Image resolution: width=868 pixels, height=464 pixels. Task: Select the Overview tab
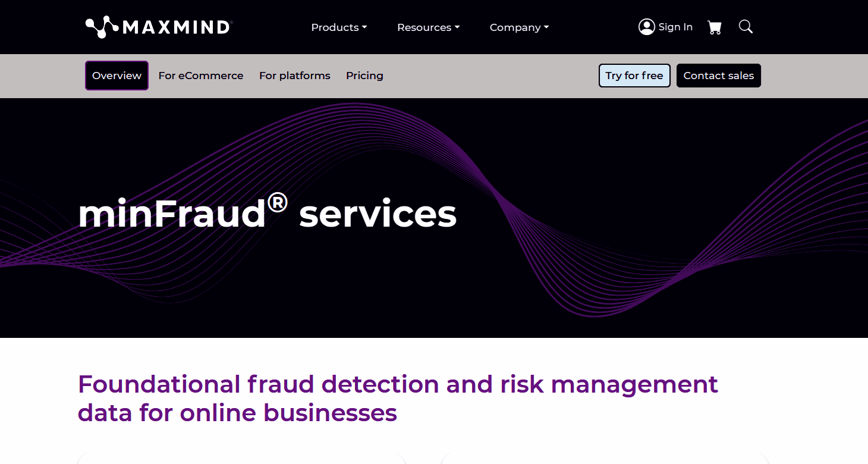click(117, 76)
